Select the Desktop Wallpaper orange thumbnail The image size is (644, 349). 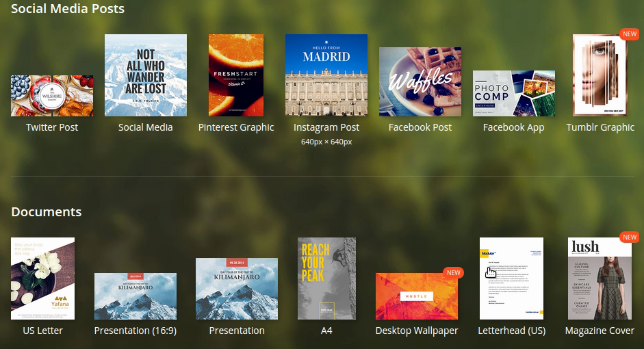pyautogui.click(x=416, y=296)
